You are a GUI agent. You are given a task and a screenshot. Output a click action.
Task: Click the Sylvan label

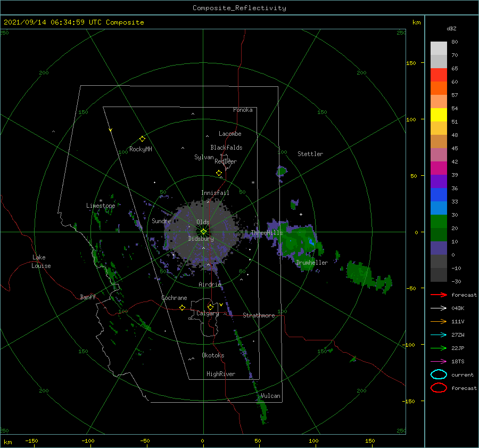coord(204,157)
